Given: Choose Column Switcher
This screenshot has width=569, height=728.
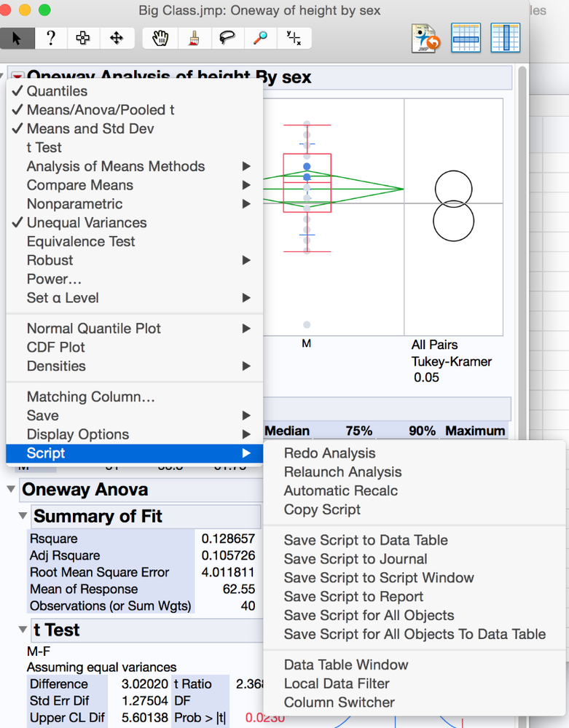Looking at the screenshot, I should [415, 702].
